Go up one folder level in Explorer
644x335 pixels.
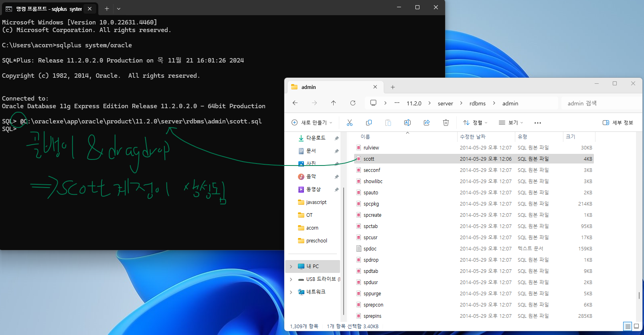pos(333,103)
